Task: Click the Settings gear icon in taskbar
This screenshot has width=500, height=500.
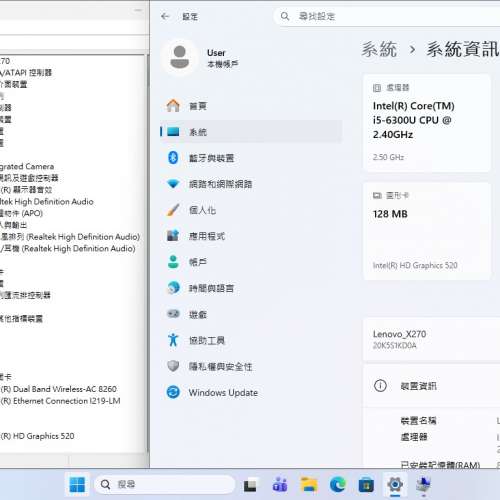Action: click(395, 485)
